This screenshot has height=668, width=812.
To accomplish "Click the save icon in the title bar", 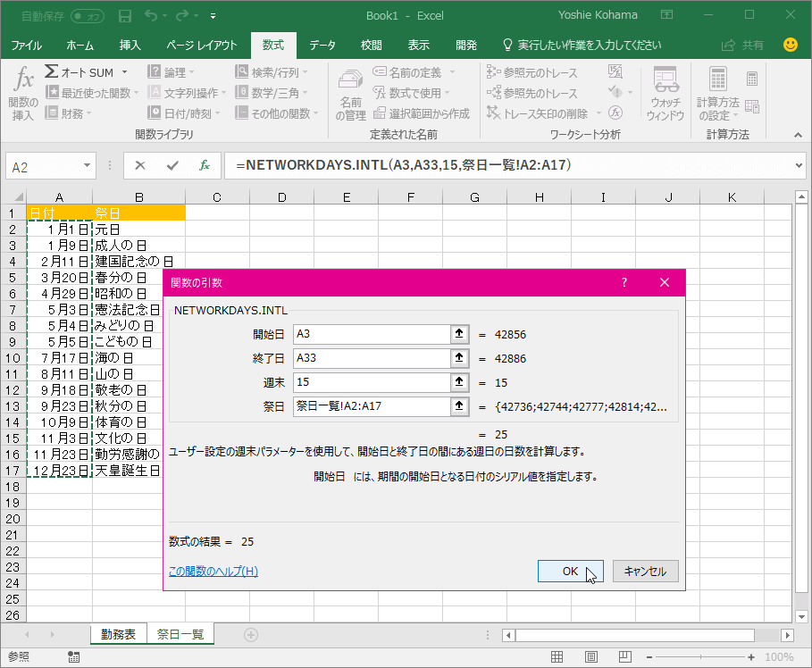I will pos(125,16).
